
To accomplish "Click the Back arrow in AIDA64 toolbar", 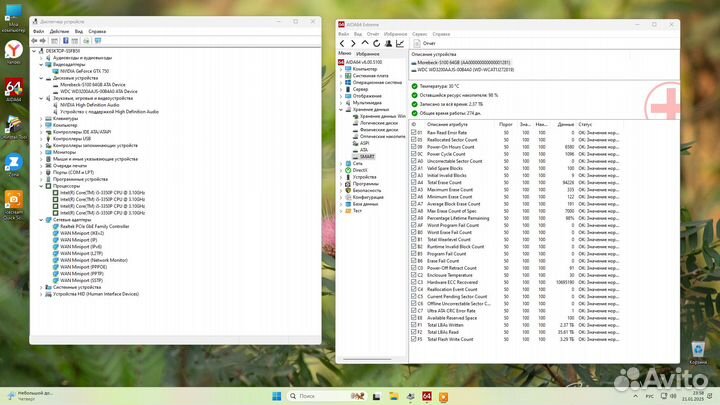I will [x=342, y=43].
